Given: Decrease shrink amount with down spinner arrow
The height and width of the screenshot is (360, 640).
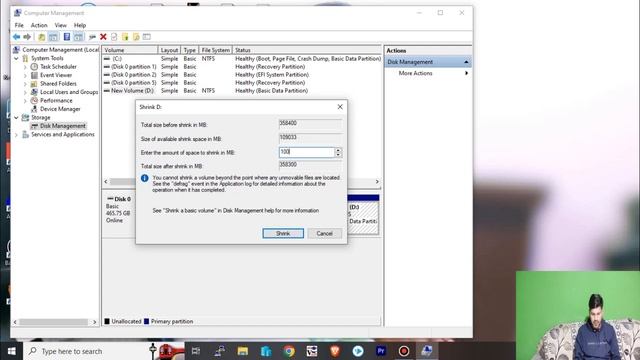Looking at the screenshot, I should pos(338,155).
